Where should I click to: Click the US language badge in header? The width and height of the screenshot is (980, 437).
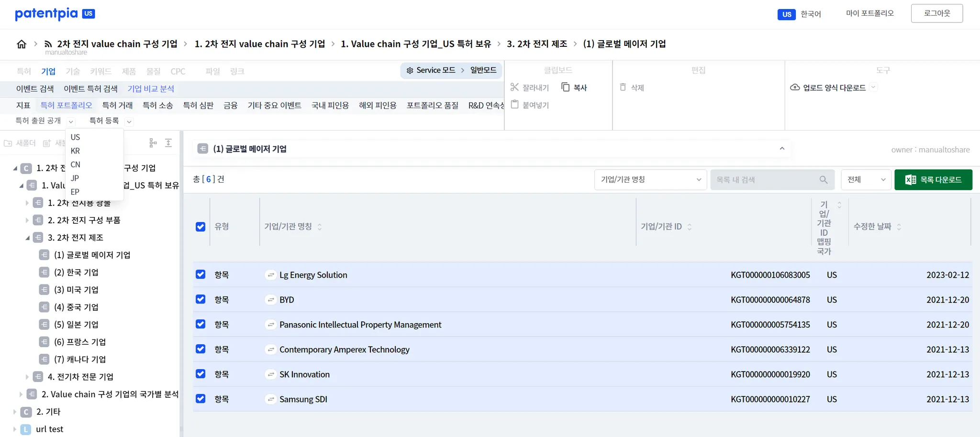point(787,14)
